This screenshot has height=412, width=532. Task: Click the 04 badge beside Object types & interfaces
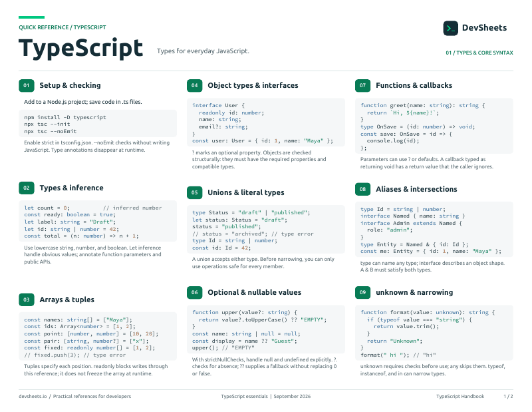(194, 86)
